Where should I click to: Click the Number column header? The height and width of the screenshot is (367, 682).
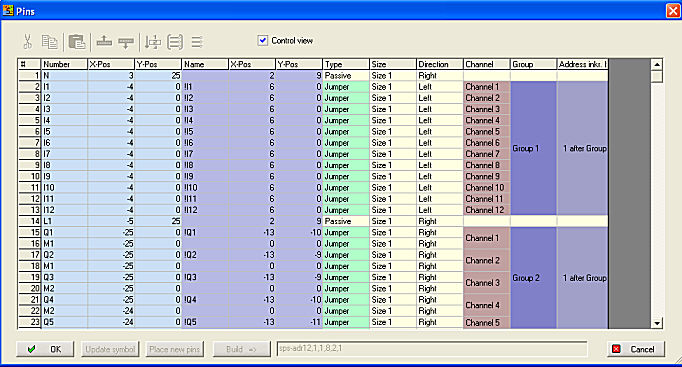pyautogui.click(x=64, y=64)
